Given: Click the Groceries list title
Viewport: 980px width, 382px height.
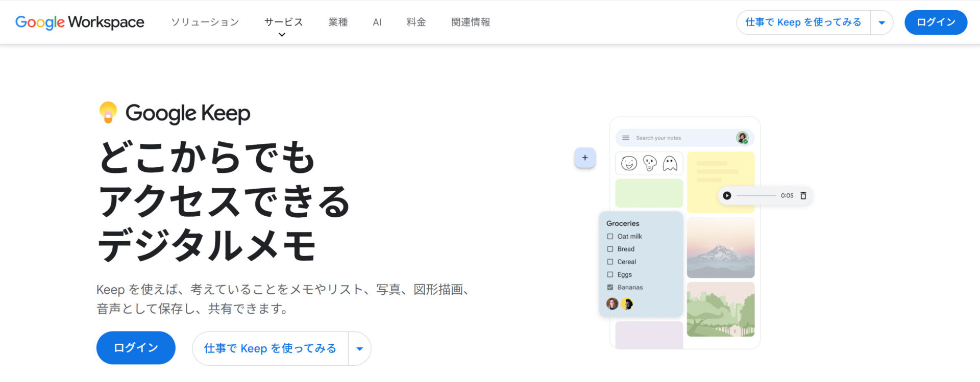Looking at the screenshot, I should pos(623,223).
